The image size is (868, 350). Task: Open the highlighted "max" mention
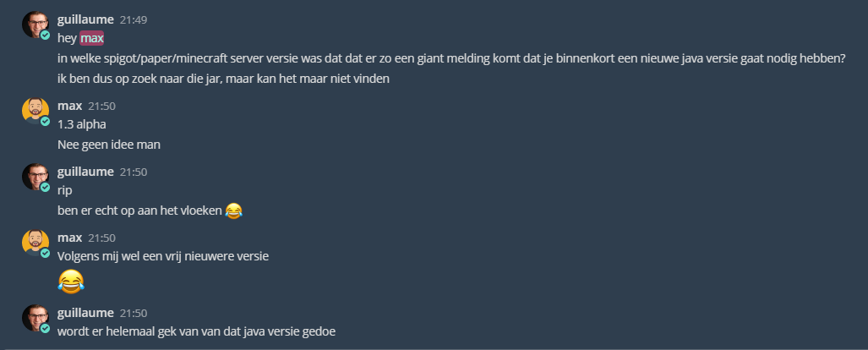click(92, 39)
